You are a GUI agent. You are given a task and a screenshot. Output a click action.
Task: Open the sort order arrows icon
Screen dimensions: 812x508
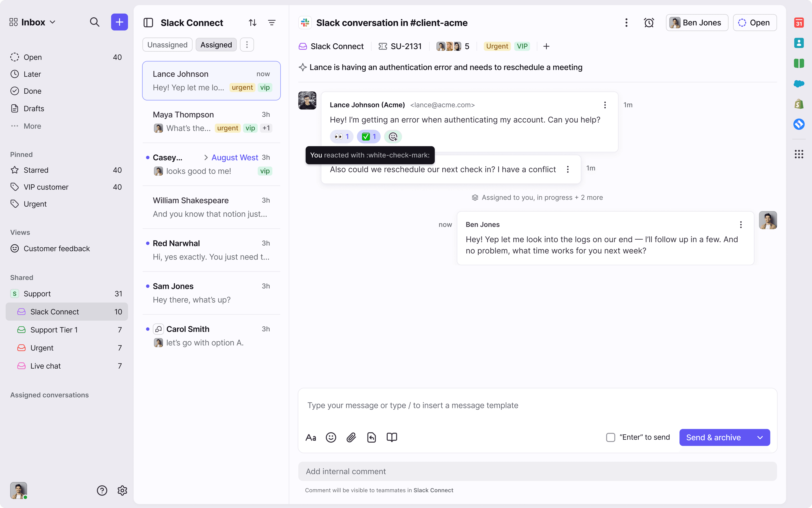[x=253, y=22]
